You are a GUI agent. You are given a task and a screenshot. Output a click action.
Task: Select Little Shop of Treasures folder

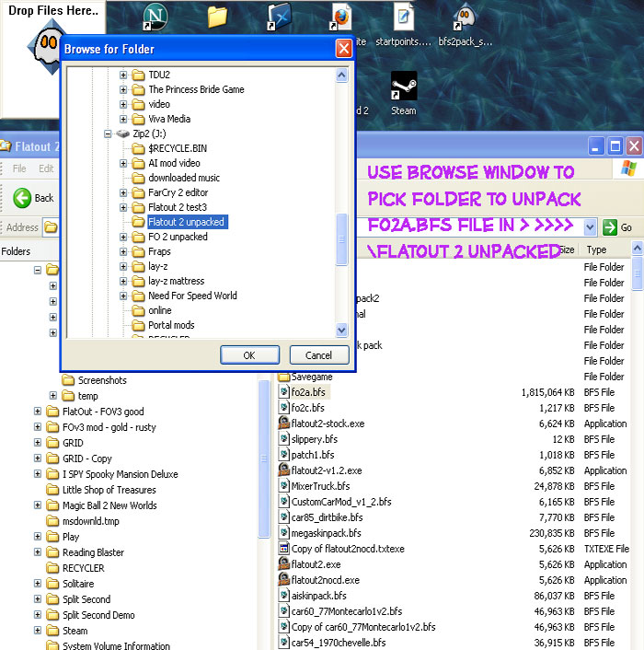(109, 490)
